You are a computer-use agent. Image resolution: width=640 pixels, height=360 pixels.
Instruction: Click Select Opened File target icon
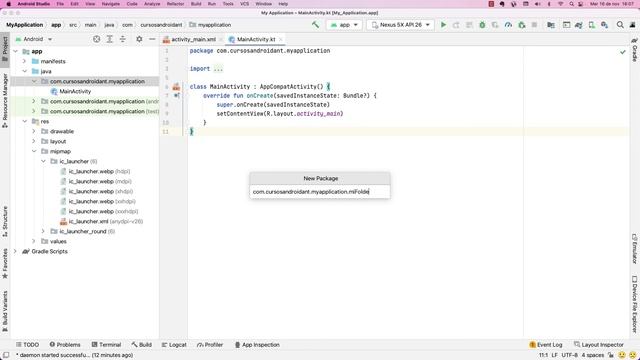pos(96,39)
